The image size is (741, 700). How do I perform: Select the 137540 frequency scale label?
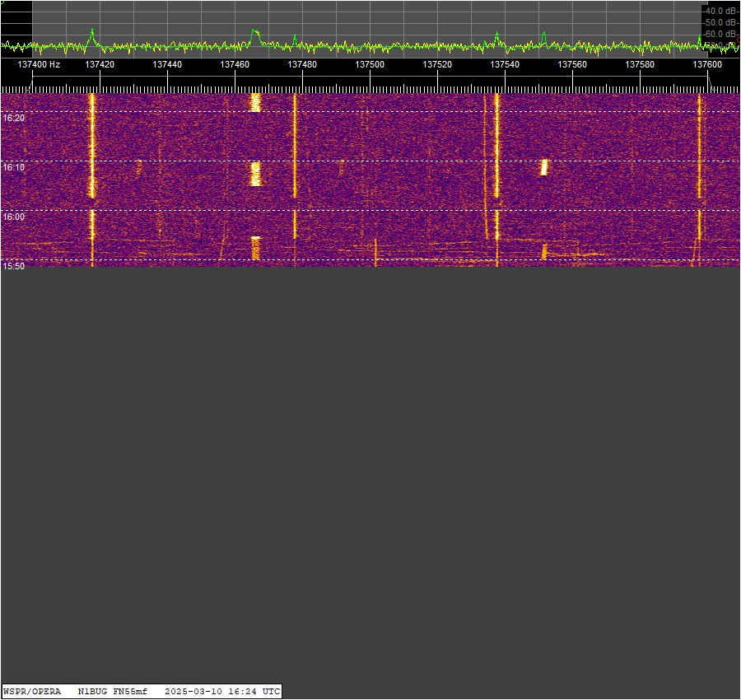tap(505, 64)
